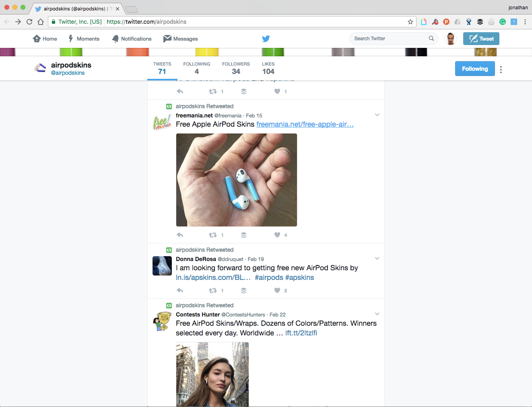
Task: Open the browser home page icon
Action: click(41, 22)
